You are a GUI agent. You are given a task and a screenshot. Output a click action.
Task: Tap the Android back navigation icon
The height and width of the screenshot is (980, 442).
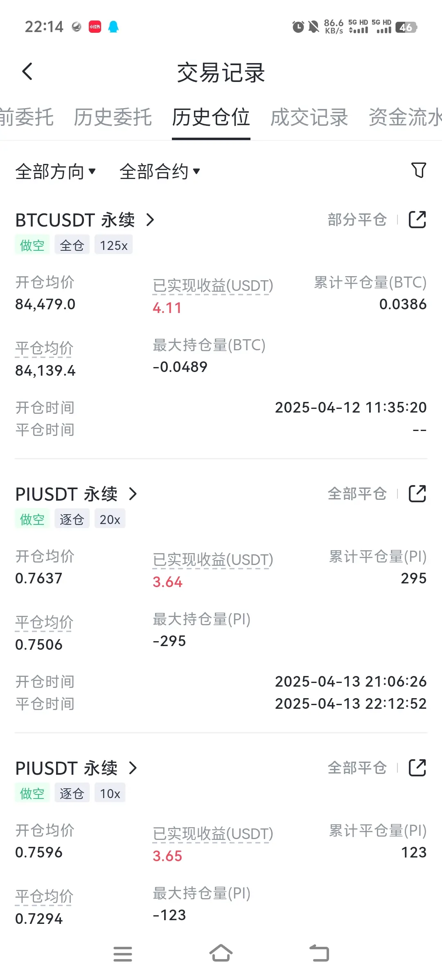[319, 953]
